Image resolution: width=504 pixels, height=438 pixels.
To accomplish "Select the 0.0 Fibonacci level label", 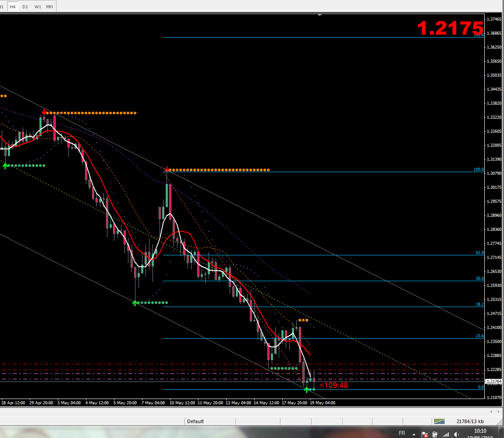I will click(481, 387).
